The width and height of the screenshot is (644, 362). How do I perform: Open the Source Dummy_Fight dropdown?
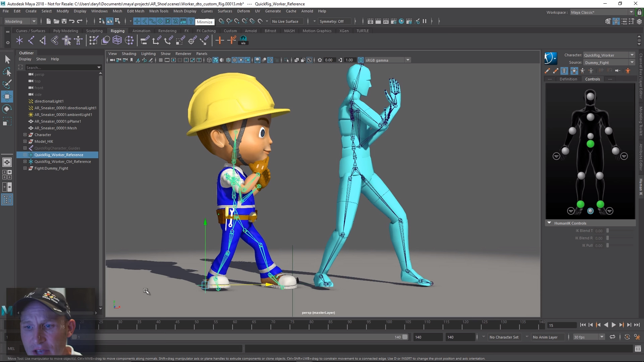[x=609, y=63]
